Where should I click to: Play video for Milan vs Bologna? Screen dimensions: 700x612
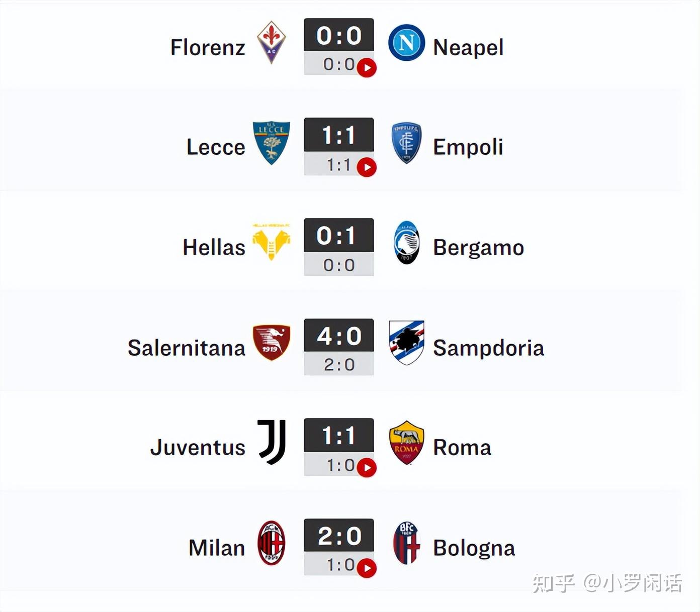coord(367,568)
